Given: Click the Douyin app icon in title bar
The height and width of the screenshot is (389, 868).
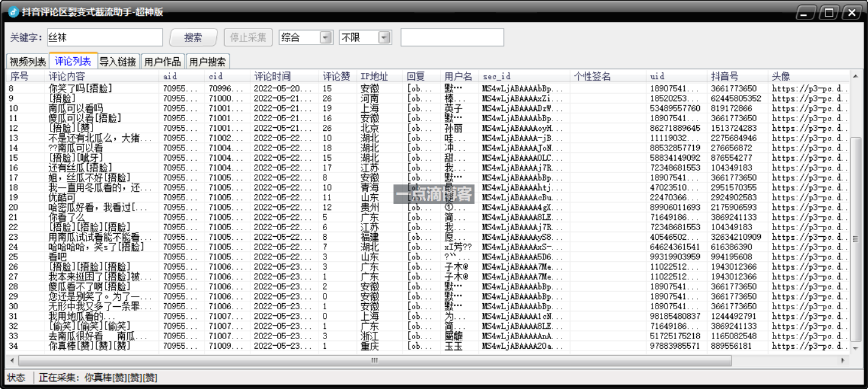Looking at the screenshot, I should 13,12.
